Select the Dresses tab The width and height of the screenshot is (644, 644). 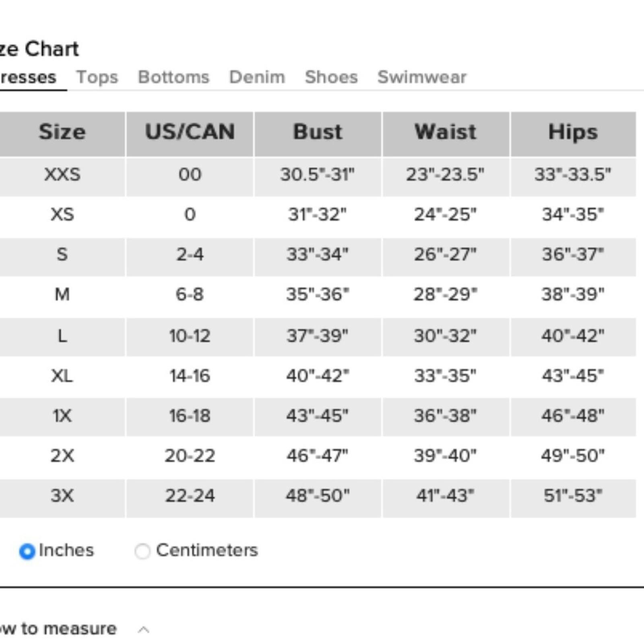27,77
